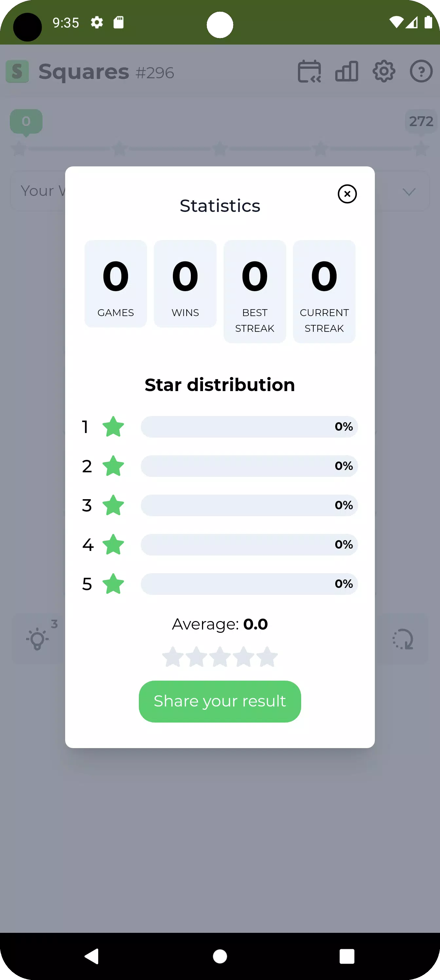Tap the green Squares S logo

pyautogui.click(x=17, y=71)
